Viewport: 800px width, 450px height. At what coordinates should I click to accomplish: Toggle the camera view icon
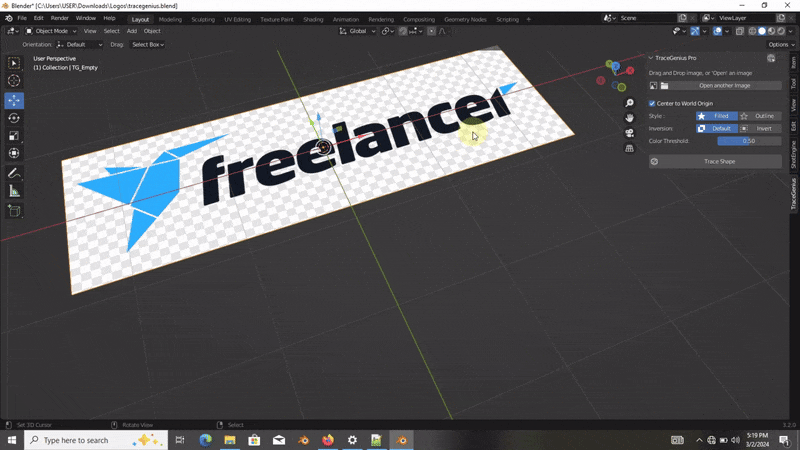tap(630, 133)
